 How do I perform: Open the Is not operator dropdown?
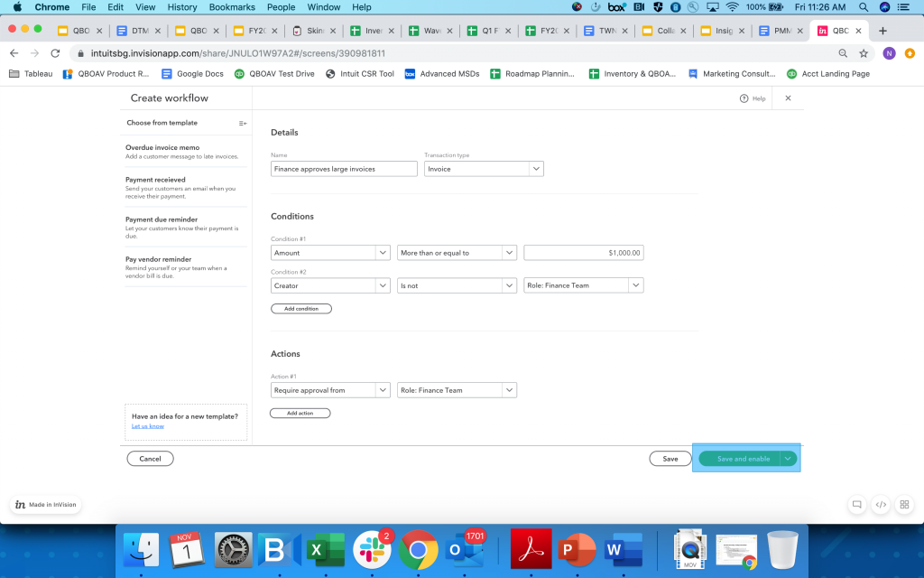[x=457, y=285]
